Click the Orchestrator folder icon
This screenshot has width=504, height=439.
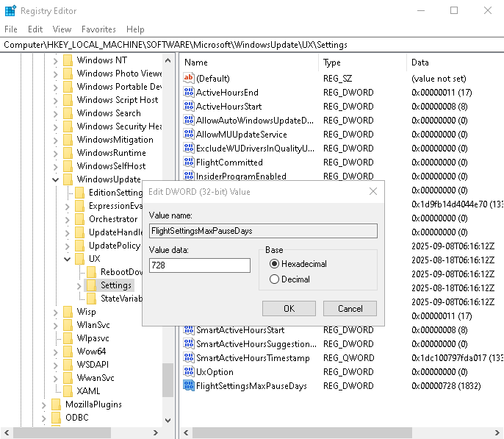coord(79,219)
